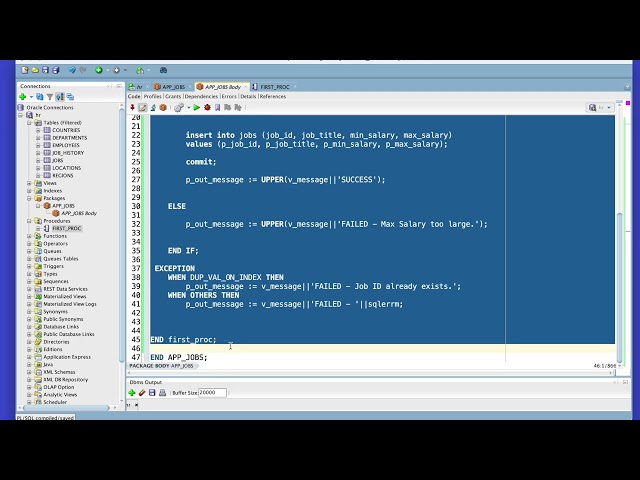Click the Filter funnel icon in Connections
This screenshot has width=640, height=480.
coord(50,97)
